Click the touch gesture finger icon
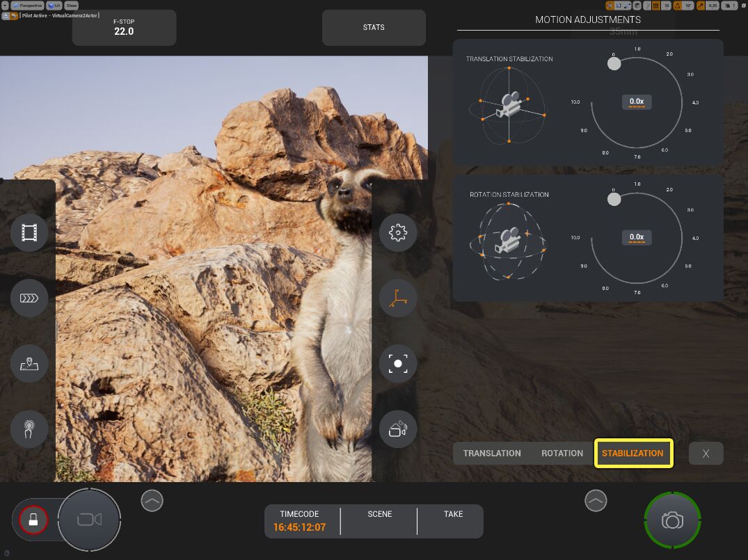 (x=29, y=429)
